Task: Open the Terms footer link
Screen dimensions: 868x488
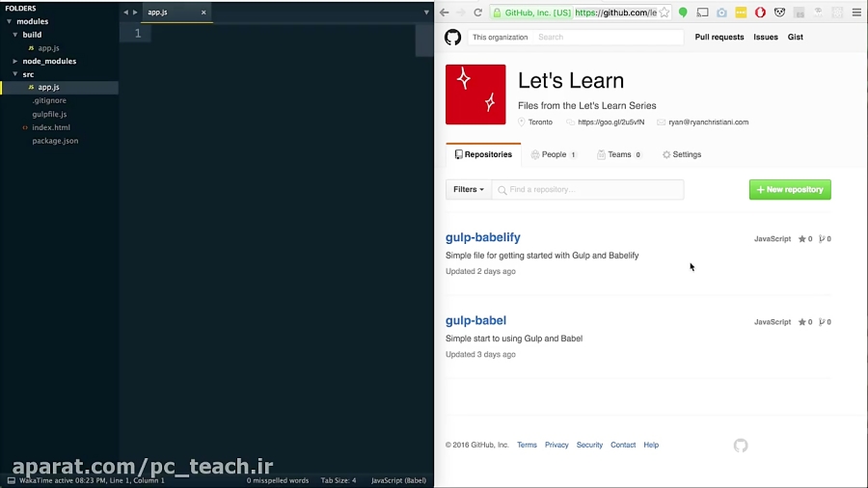Action: click(x=527, y=445)
